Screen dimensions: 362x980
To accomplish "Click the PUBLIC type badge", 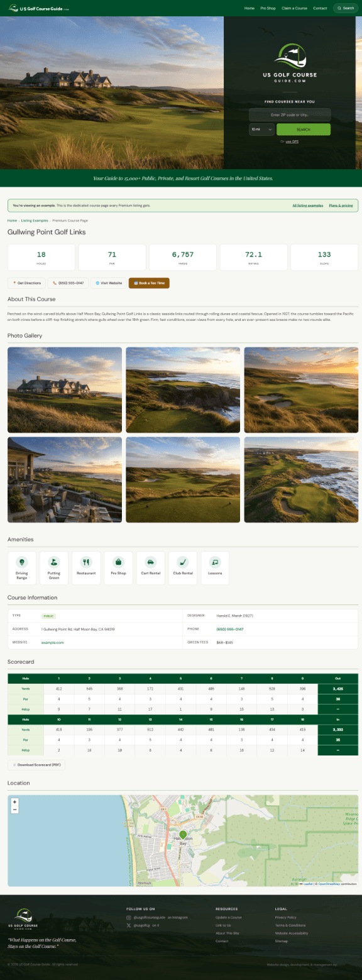I will (x=49, y=616).
